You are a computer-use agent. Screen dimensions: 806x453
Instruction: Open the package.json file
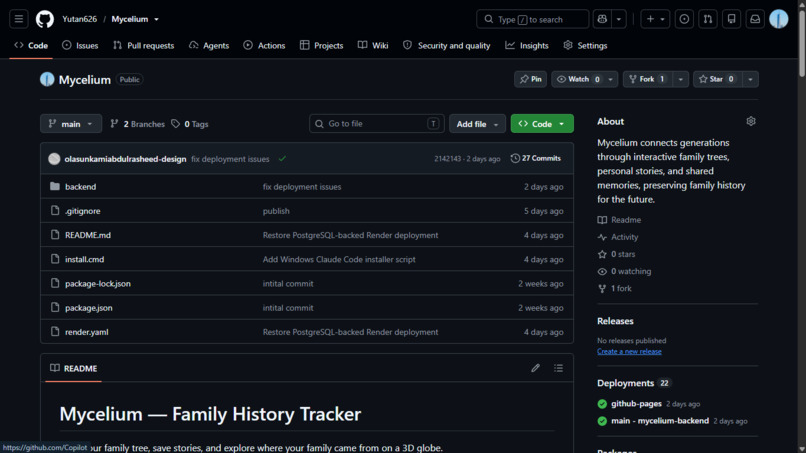coord(88,307)
